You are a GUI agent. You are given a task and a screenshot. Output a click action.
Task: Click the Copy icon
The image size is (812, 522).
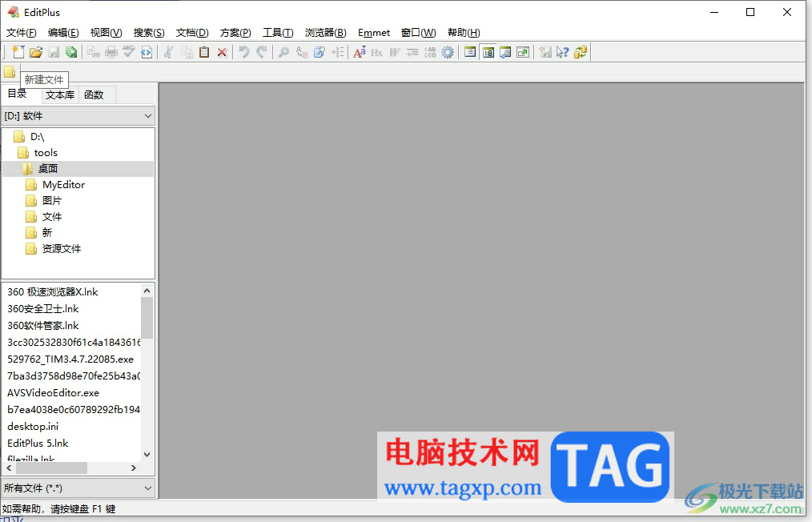[187, 52]
